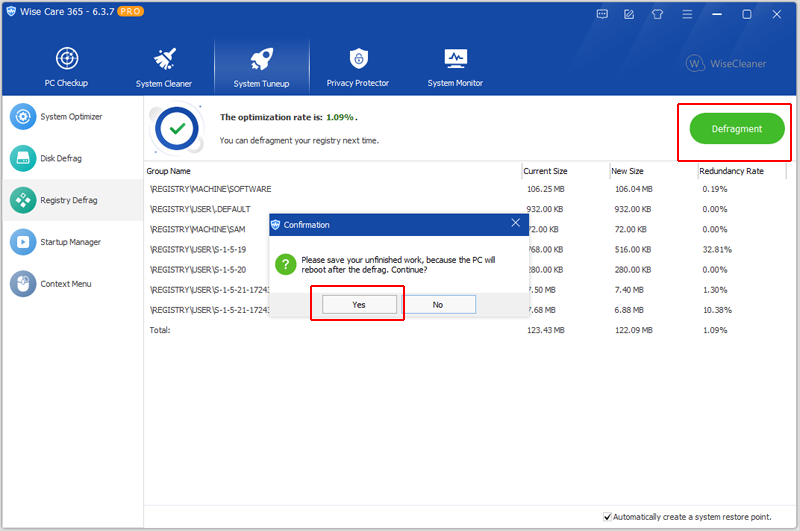Click the 516.00 KB new size value
The width and height of the screenshot is (800, 531).
pyautogui.click(x=633, y=249)
